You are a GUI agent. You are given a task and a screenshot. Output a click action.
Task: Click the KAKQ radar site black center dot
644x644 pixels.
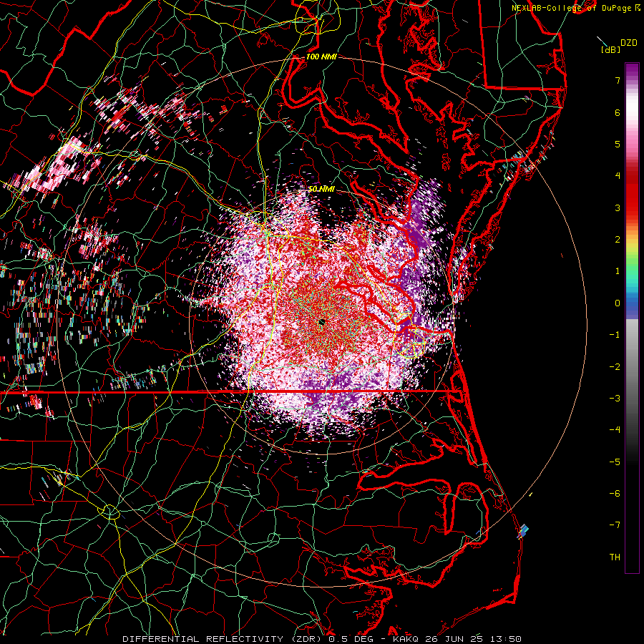(321, 321)
